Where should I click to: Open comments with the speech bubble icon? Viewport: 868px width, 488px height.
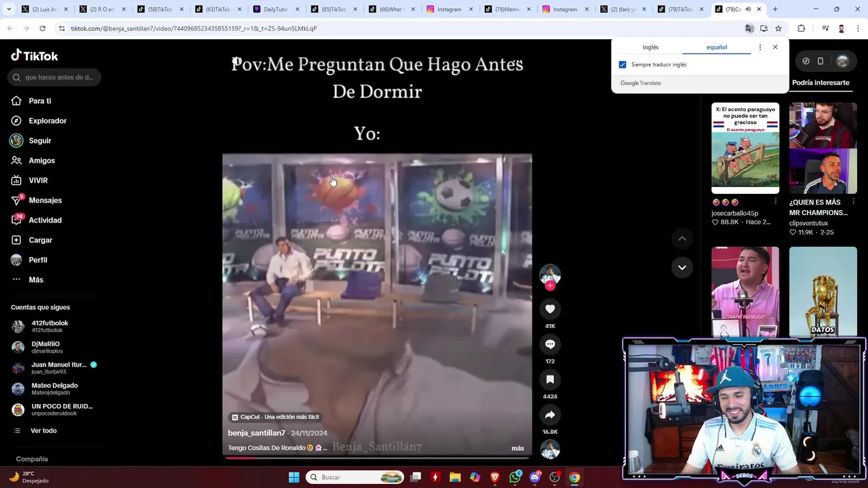pos(550,344)
